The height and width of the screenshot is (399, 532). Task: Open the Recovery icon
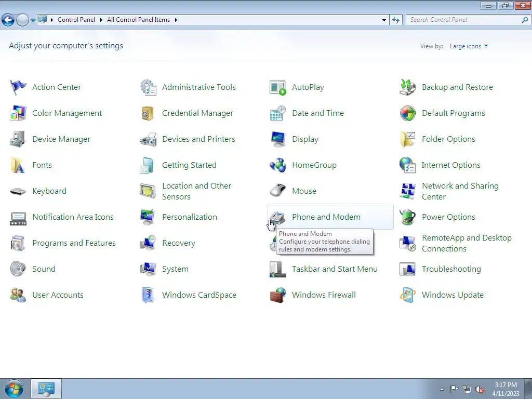(x=148, y=243)
